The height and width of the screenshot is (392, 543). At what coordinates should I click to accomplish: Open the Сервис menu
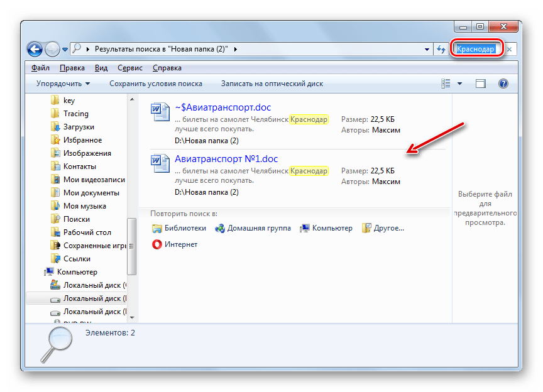click(x=129, y=68)
